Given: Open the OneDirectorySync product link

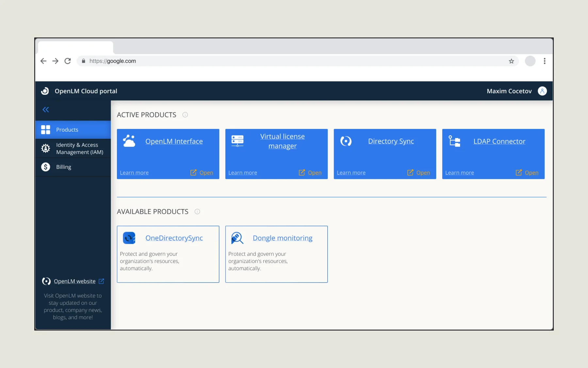Looking at the screenshot, I should pos(174,238).
